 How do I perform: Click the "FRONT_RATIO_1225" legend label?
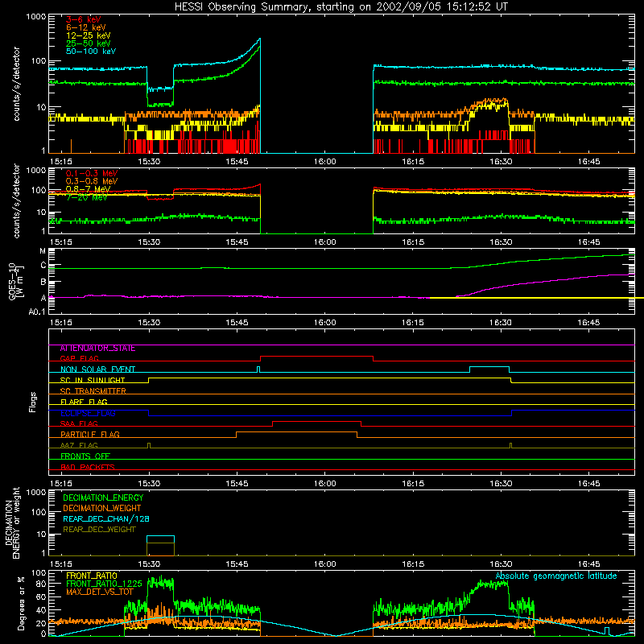click(104, 584)
